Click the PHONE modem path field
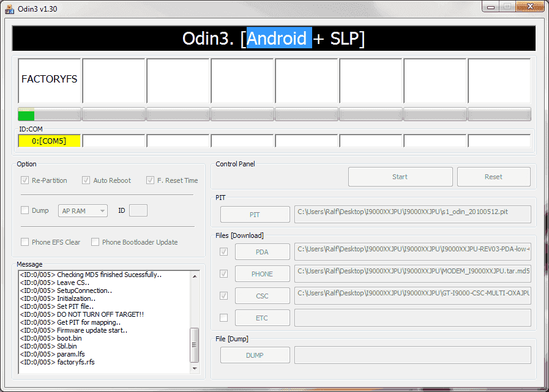Image resolution: width=549 pixels, height=392 pixels. click(413, 274)
